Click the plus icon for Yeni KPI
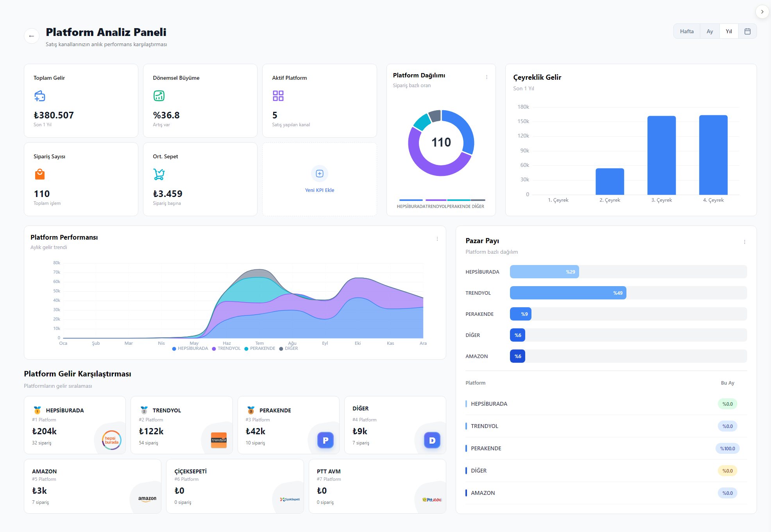 click(x=320, y=174)
